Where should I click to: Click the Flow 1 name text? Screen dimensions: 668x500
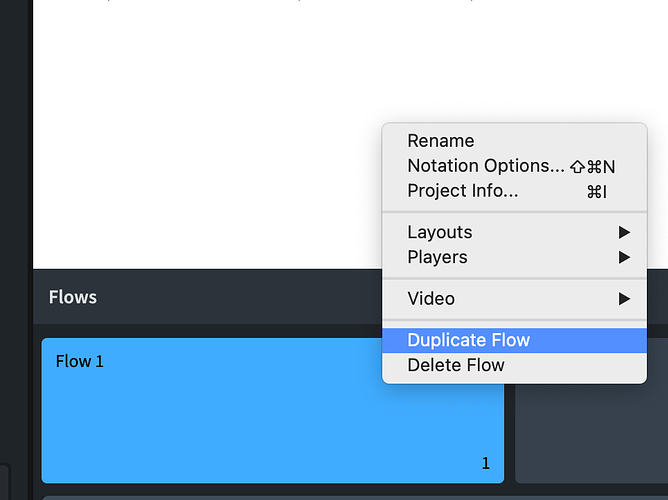80,361
